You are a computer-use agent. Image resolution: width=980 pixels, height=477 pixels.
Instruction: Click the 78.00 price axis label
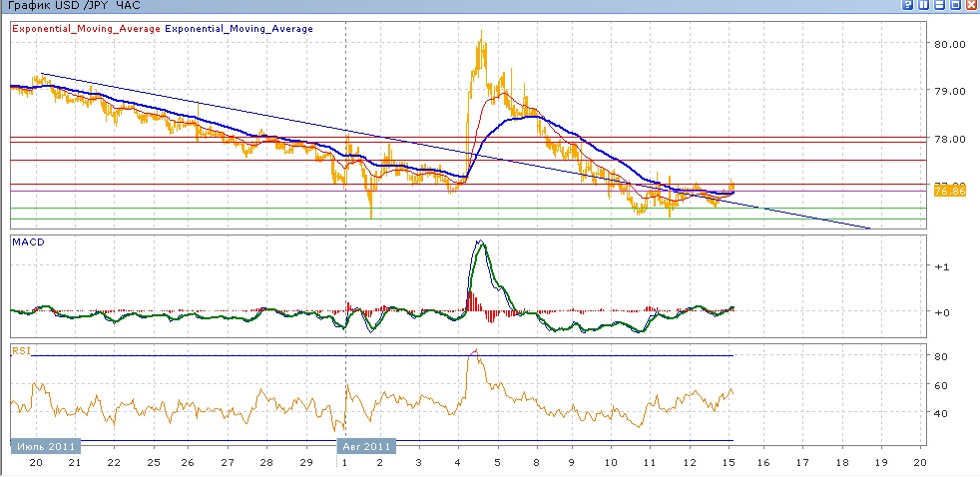pos(947,139)
